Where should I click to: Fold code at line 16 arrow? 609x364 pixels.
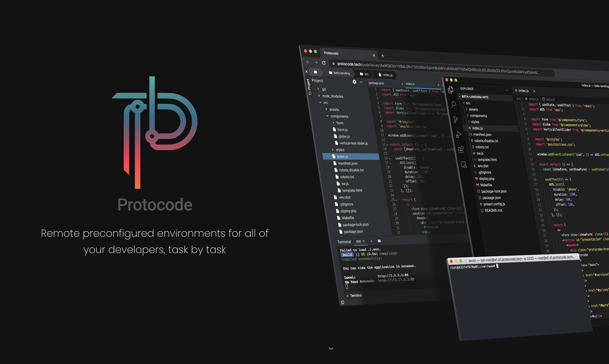pyautogui.click(x=390, y=158)
